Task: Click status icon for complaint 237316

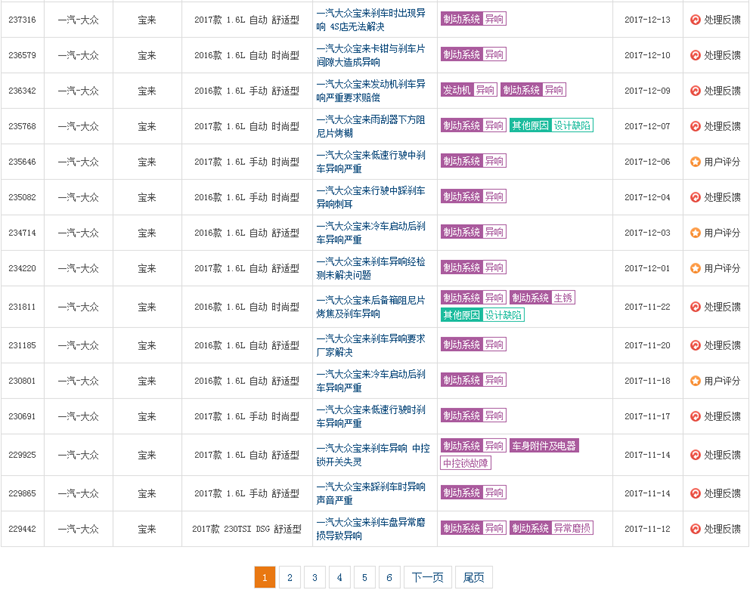Action: tap(695, 20)
